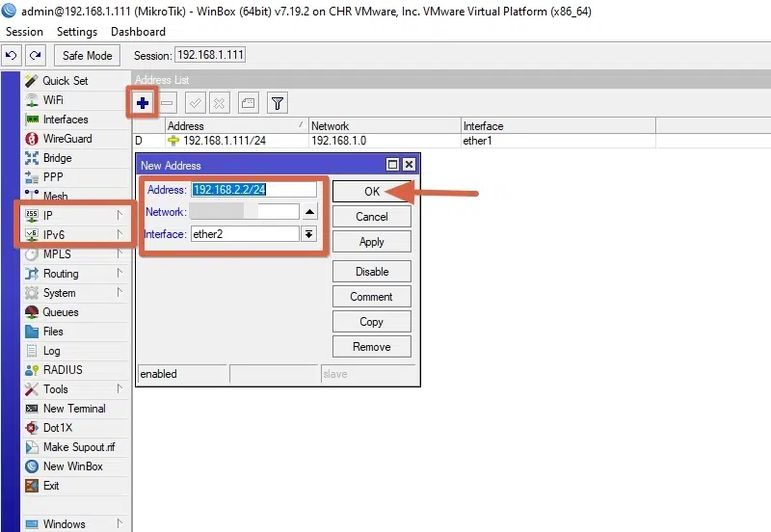Open New WinBox from the sidebar

pos(76,466)
